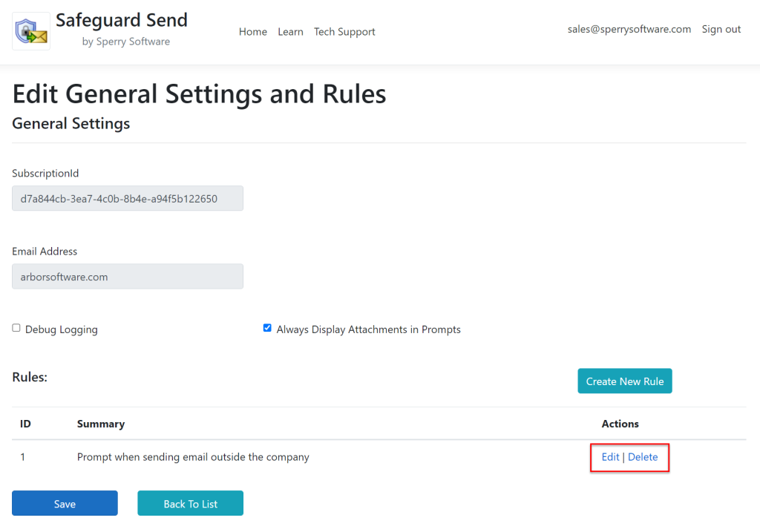
Task: Save the general settings
Action: (x=65, y=504)
